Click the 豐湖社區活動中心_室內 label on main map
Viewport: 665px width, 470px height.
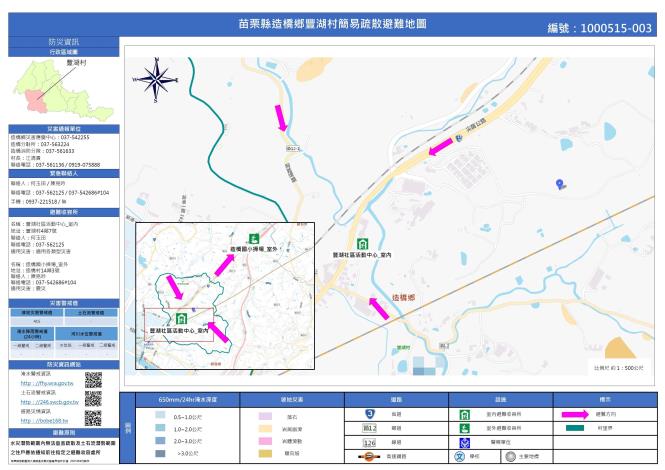(x=362, y=255)
